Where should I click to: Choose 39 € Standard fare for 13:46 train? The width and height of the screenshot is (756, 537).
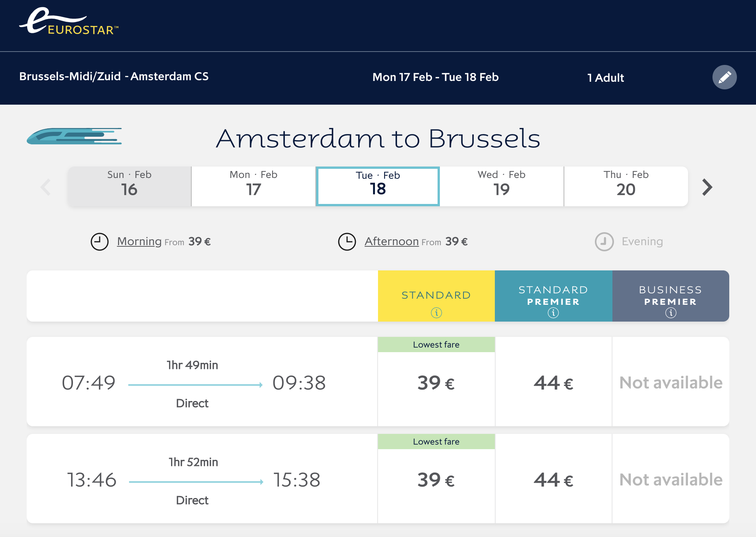[436, 480]
